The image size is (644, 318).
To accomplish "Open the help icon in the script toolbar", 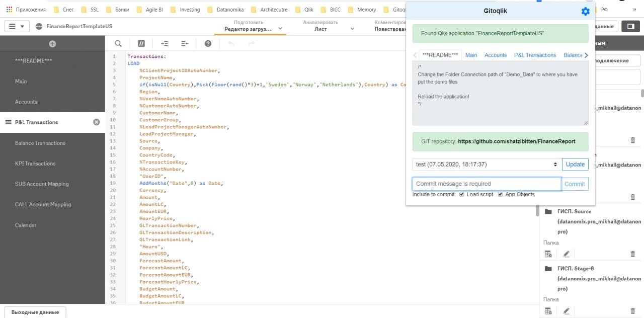I will pos(207,42).
